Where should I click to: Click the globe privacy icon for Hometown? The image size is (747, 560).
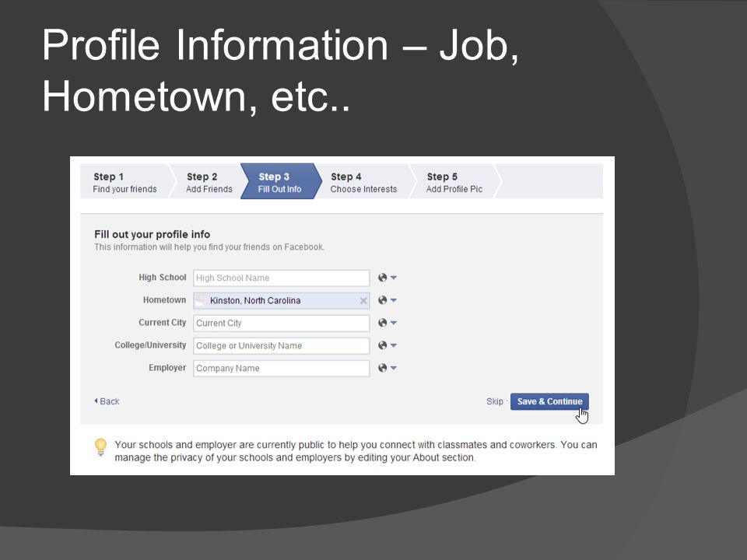pyautogui.click(x=382, y=300)
